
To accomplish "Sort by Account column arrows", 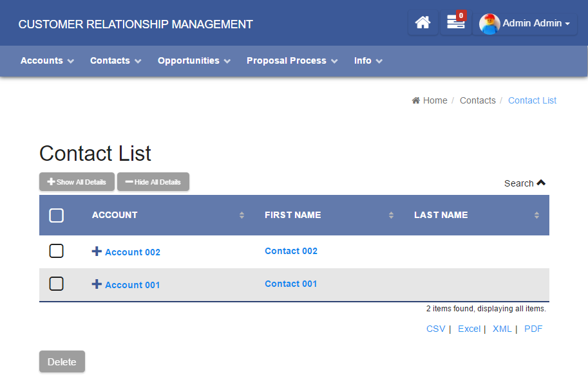I will [242, 215].
